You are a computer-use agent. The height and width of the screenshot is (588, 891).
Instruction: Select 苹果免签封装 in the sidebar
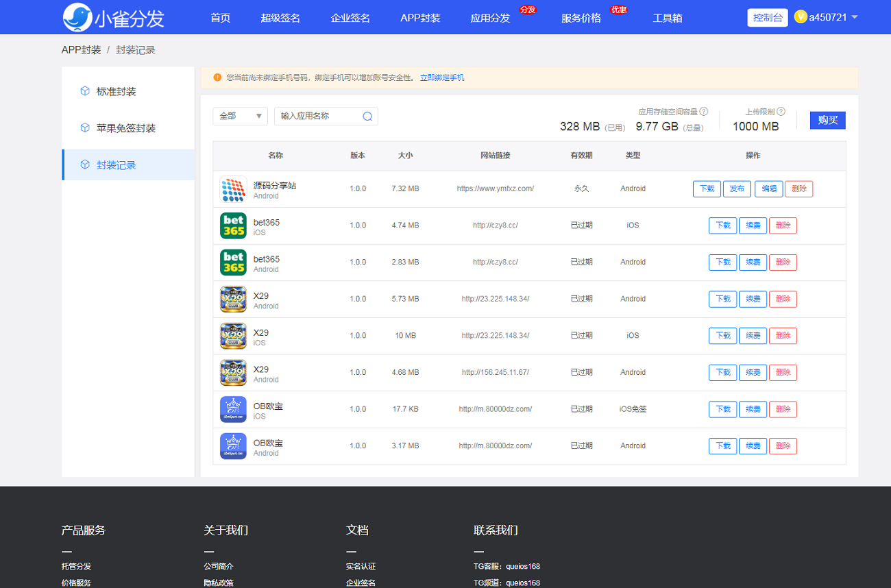[125, 128]
